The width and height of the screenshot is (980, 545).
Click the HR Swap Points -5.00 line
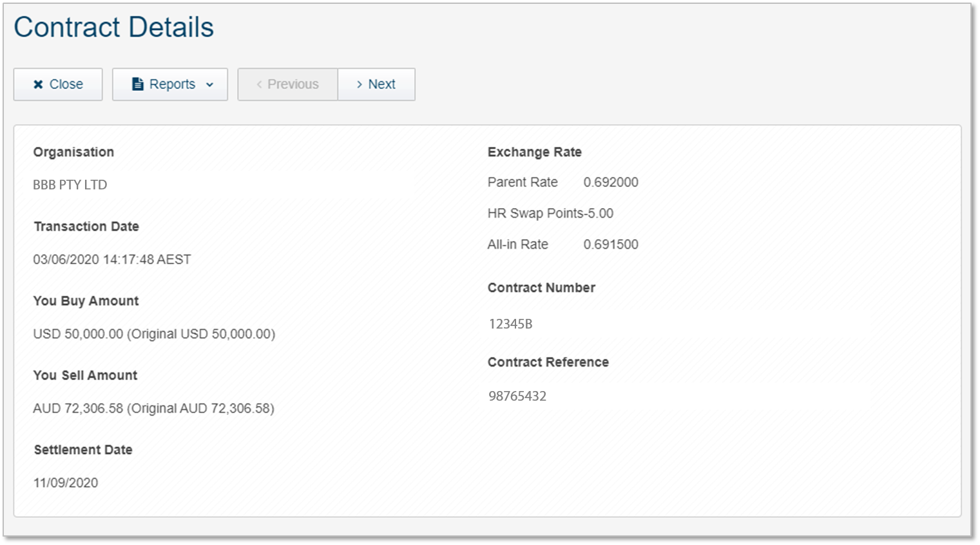550,213
